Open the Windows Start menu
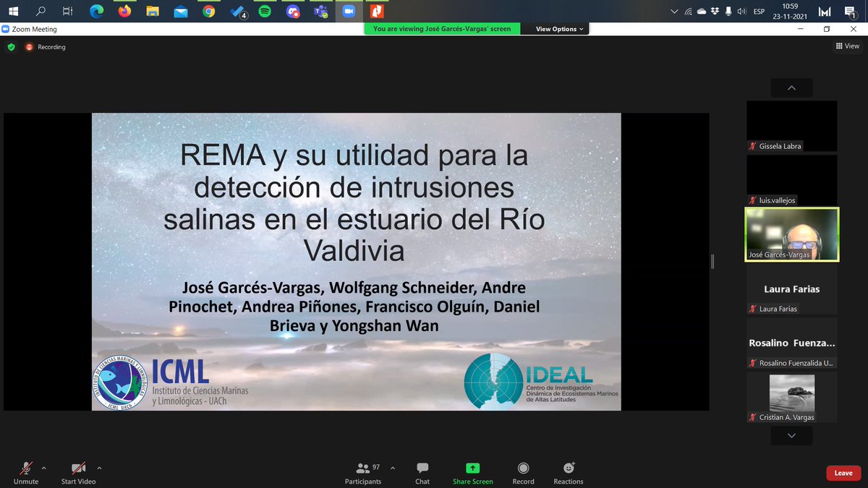Viewport: 868px width, 488px height. [12, 11]
